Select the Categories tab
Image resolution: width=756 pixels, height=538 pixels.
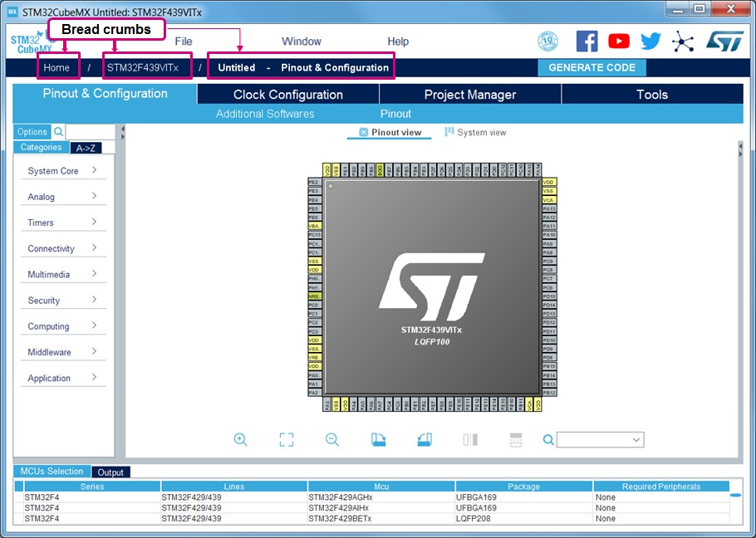[41, 148]
